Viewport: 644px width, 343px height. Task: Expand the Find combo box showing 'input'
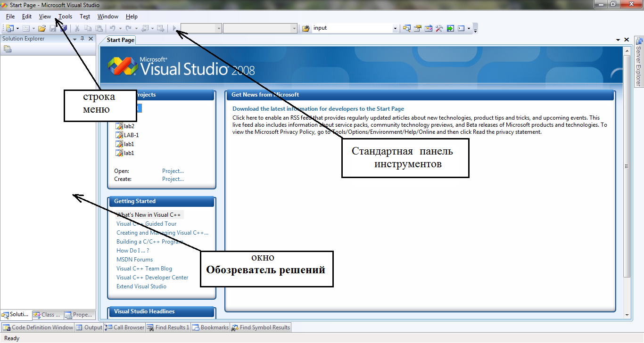pyautogui.click(x=395, y=28)
